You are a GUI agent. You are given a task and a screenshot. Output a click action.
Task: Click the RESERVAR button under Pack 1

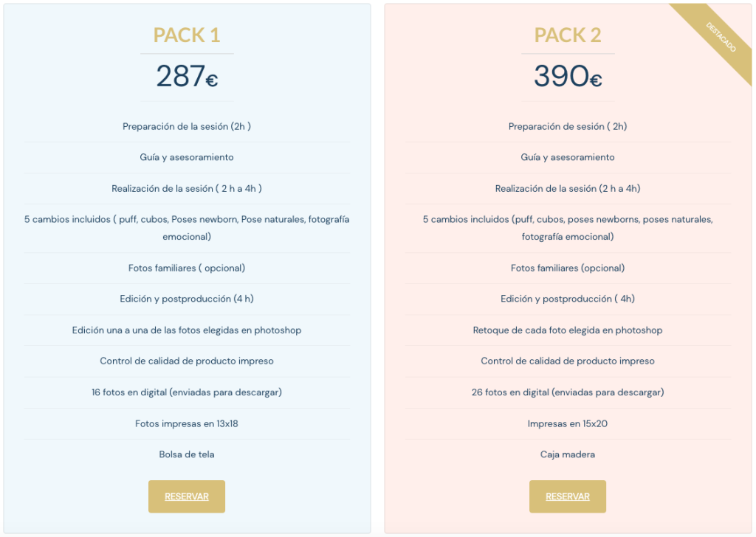tap(187, 496)
